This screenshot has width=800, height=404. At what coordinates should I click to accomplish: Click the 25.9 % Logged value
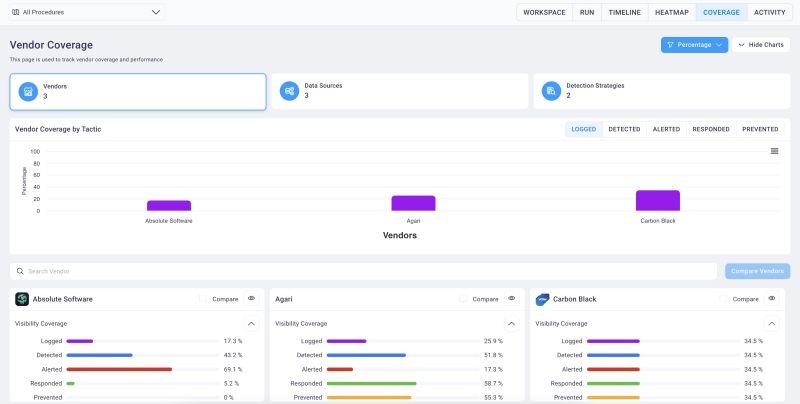(493, 341)
